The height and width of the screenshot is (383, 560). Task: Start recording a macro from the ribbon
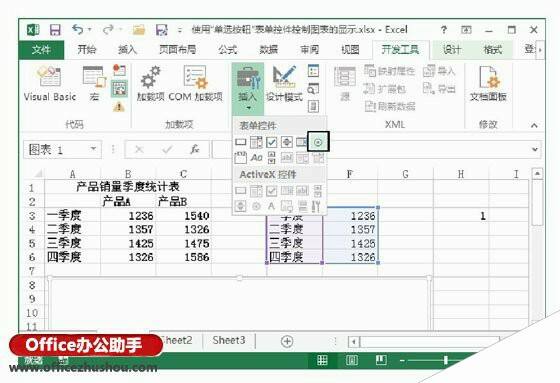click(119, 70)
